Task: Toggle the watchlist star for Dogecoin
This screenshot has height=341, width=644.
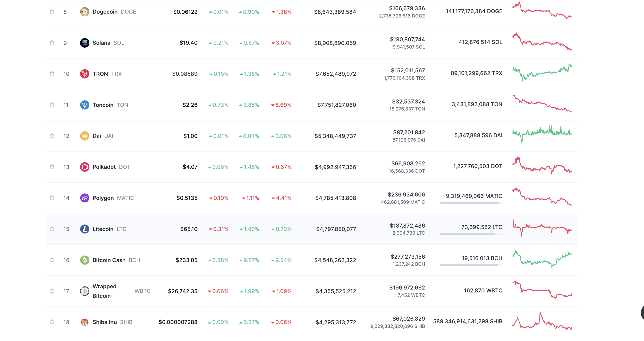Action: pyautogui.click(x=52, y=11)
